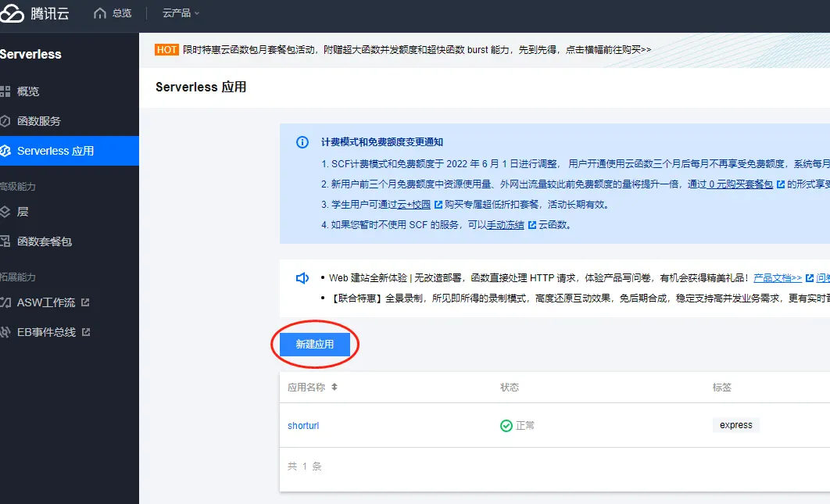Image resolution: width=830 pixels, height=504 pixels.
Task: Click the home icon beside 总览
Action: [100, 13]
